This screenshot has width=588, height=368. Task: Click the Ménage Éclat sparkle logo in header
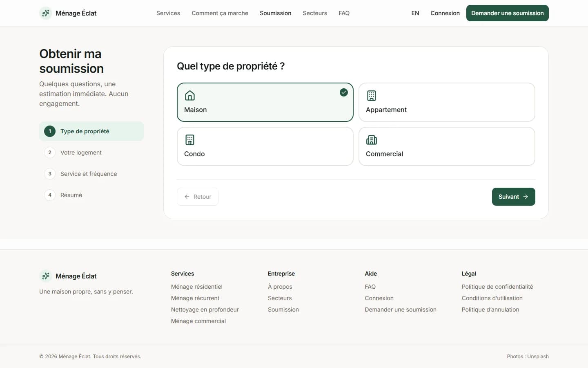tap(46, 13)
